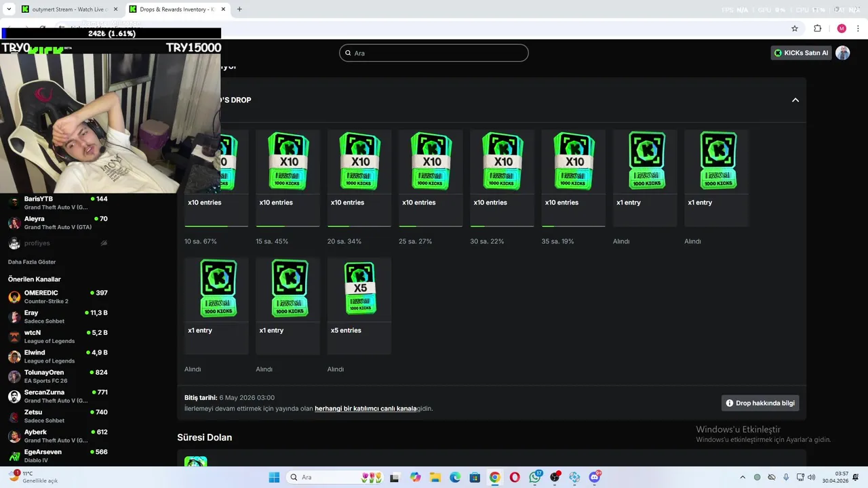Open Discord from the taskbar
Image resolution: width=868 pixels, height=488 pixels.
pyautogui.click(x=595, y=477)
